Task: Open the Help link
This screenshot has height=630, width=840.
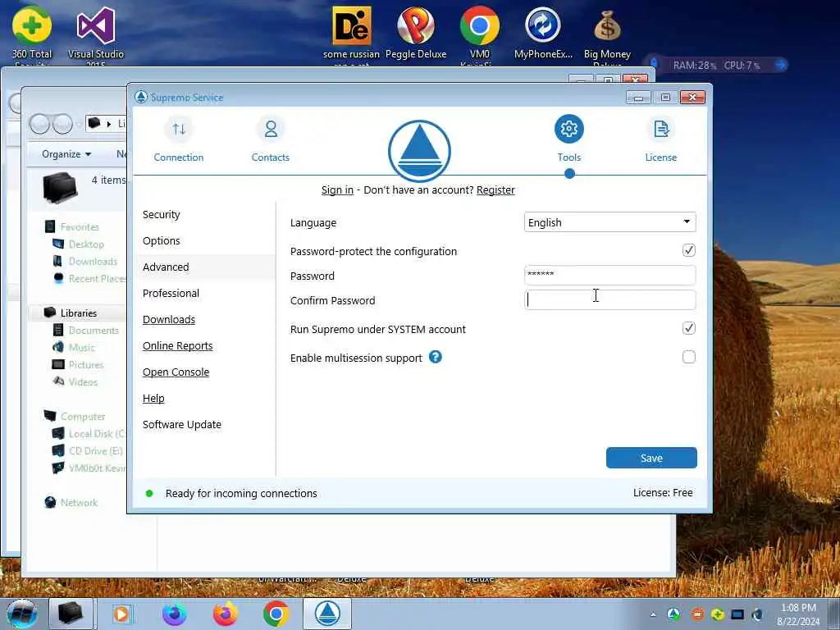Action: (153, 398)
